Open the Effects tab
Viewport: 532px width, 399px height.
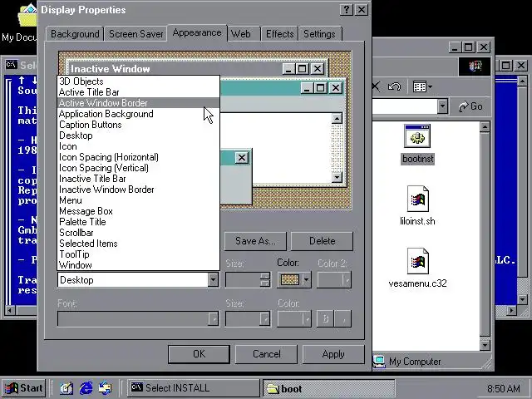click(x=279, y=34)
